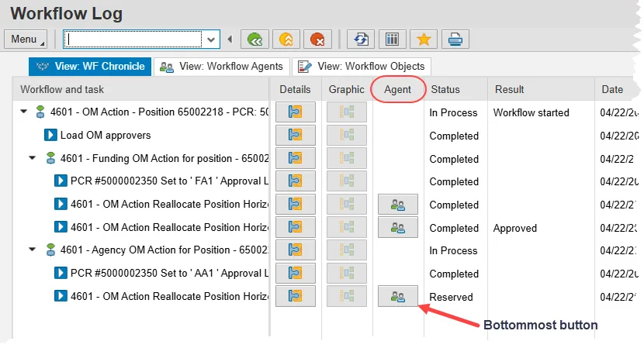Click the red Cancel toolbar icon
Viewport: 644px width, 348px height.
[x=317, y=40]
